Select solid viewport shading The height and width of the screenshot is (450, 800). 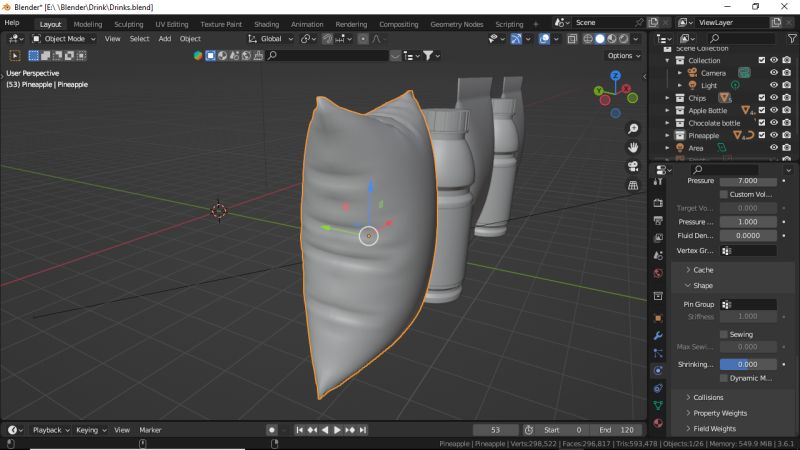[599, 39]
